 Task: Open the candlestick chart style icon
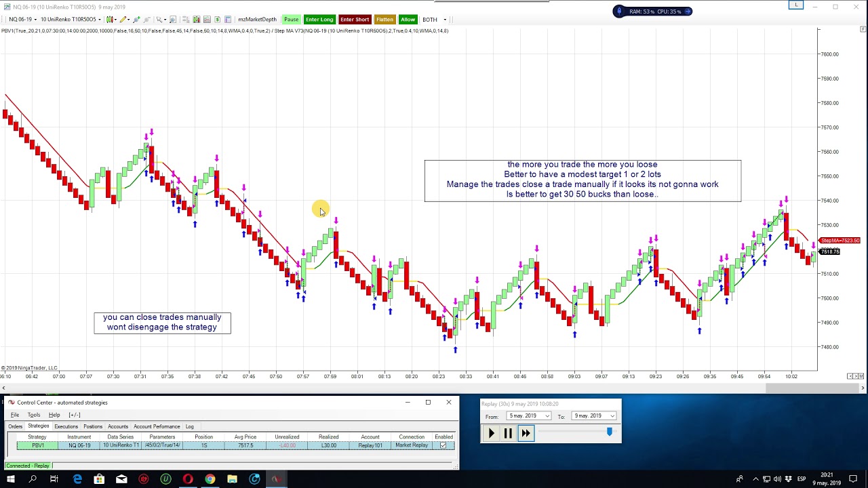pyautogui.click(x=109, y=20)
